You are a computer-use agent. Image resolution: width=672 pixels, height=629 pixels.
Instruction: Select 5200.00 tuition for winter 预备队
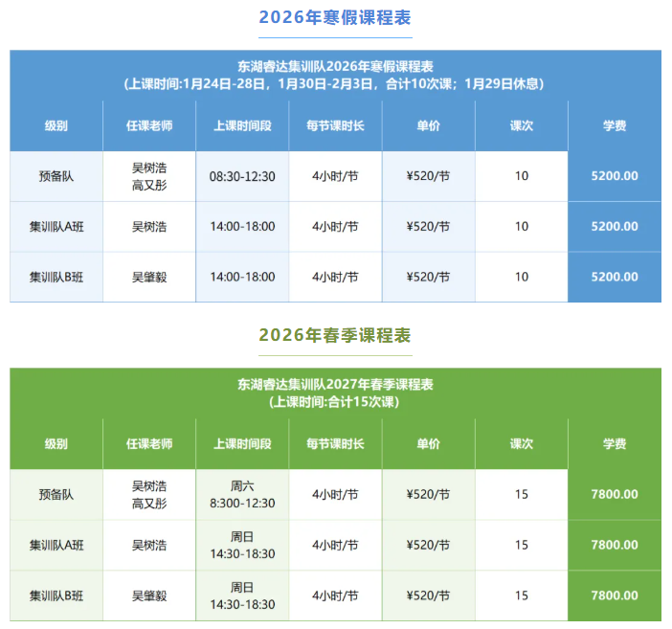click(x=615, y=176)
